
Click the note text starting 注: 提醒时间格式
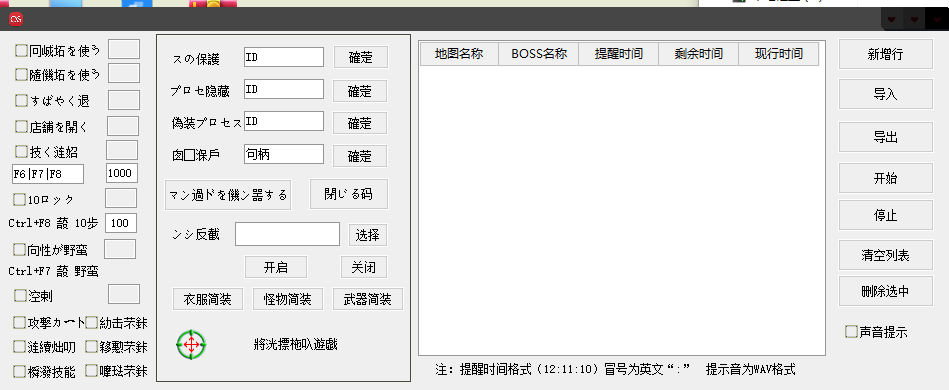click(615, 369)
